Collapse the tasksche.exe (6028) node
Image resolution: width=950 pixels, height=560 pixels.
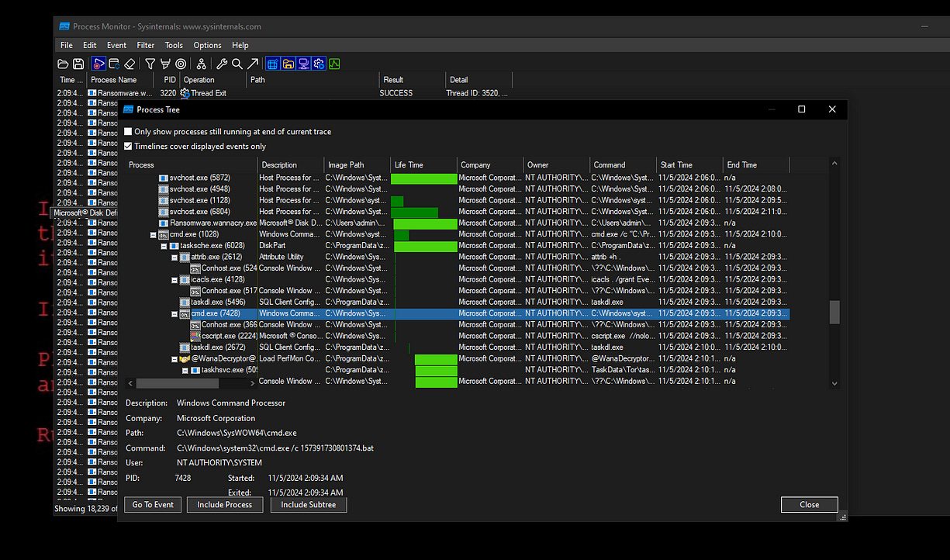(164, 246)
